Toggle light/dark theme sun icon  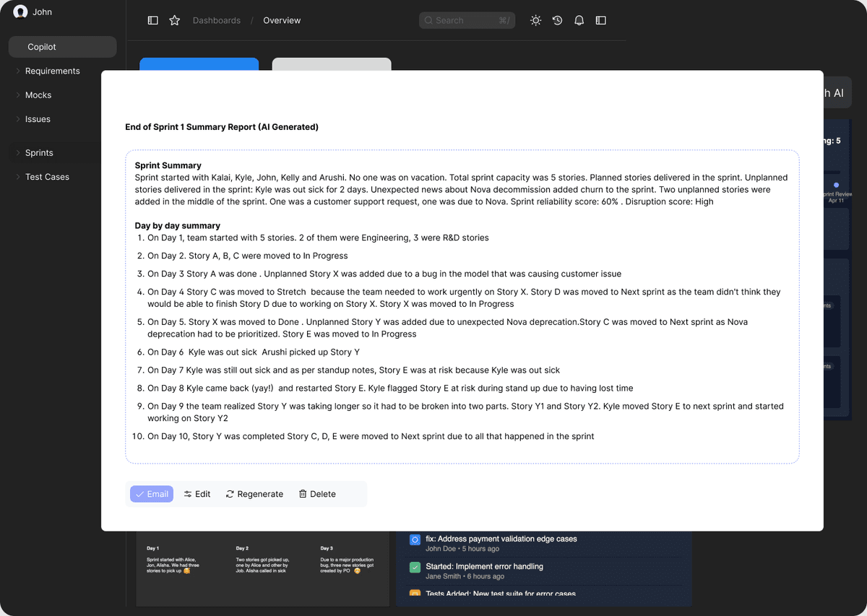tap(535, 20)
